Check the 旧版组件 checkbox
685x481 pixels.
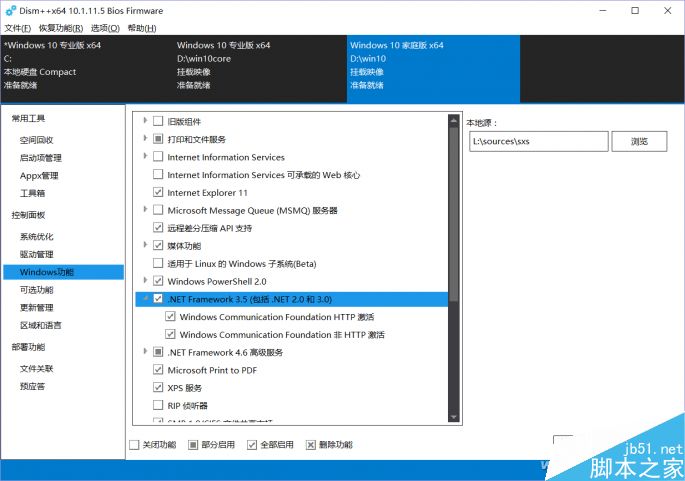pyautogui.click(x=158, y=121)
